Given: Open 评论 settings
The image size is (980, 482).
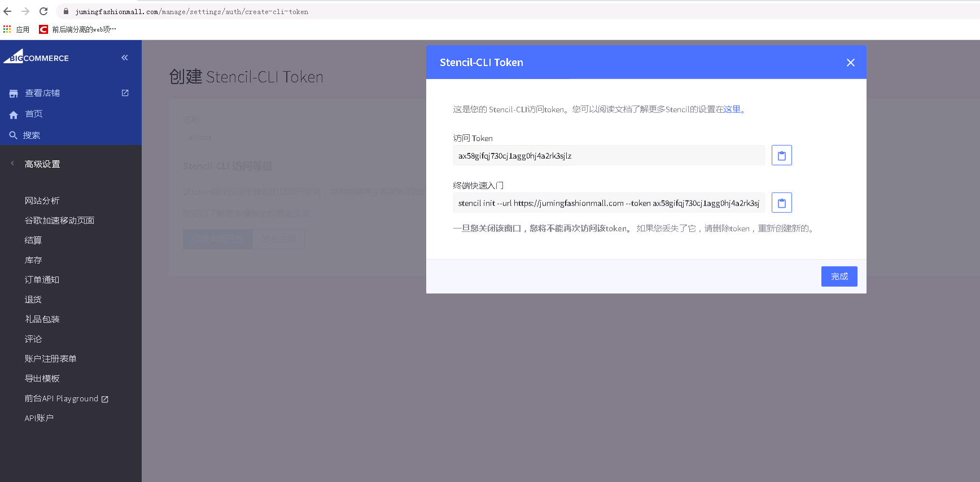Looking at the screenshot, I should point(33,339).
